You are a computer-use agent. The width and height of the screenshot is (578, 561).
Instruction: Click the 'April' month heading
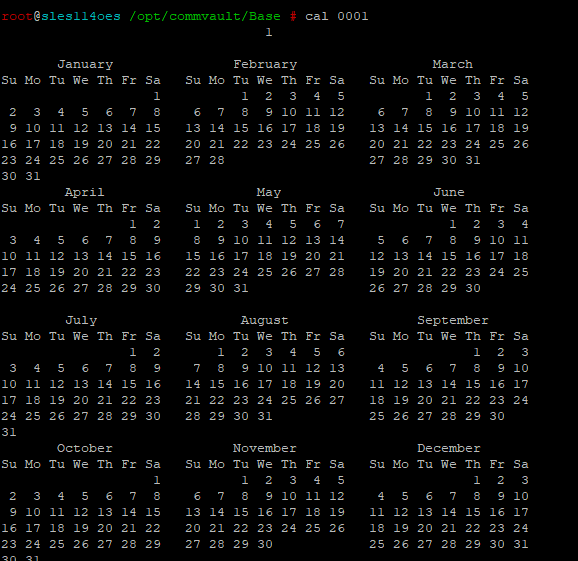pyautogui.click(x=85, y=192)
